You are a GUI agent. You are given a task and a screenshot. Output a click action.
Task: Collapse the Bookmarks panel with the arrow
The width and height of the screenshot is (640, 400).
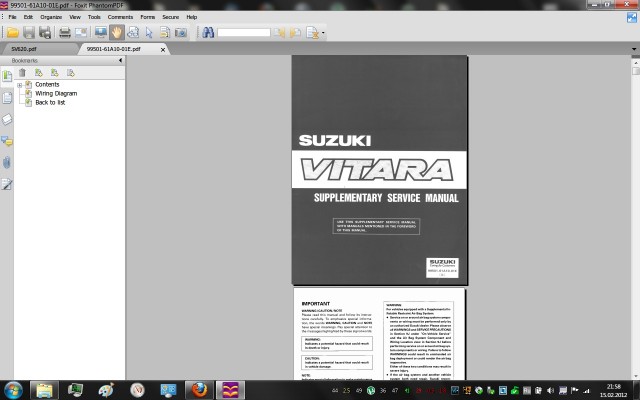click(119, 60)
